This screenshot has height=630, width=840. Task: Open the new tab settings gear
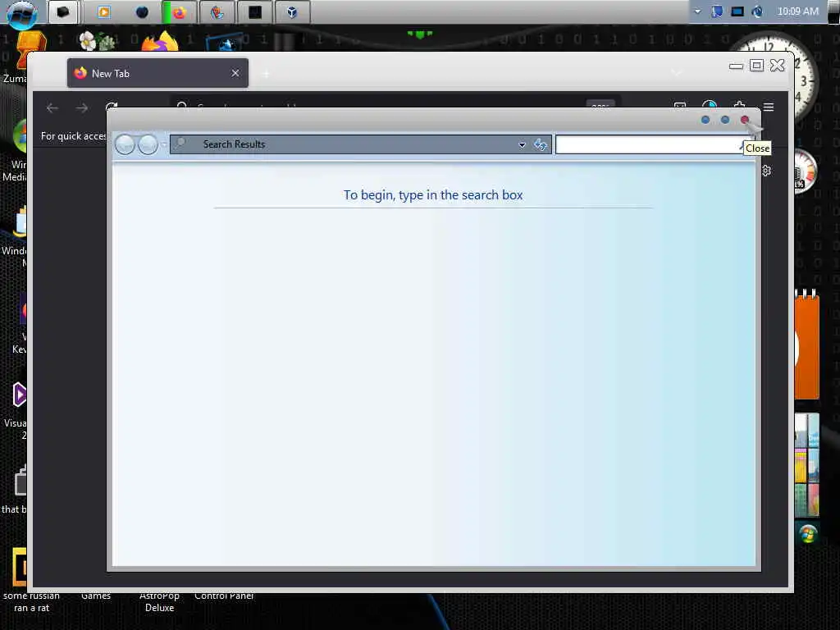coord(767,171)
